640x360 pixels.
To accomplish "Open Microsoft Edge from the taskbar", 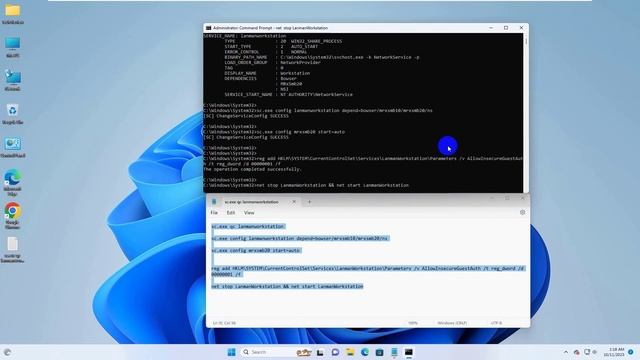I will pos(364,352).
